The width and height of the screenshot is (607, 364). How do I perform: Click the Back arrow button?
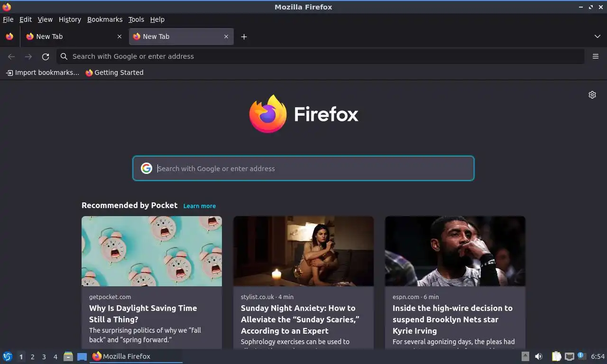(11, 56)
